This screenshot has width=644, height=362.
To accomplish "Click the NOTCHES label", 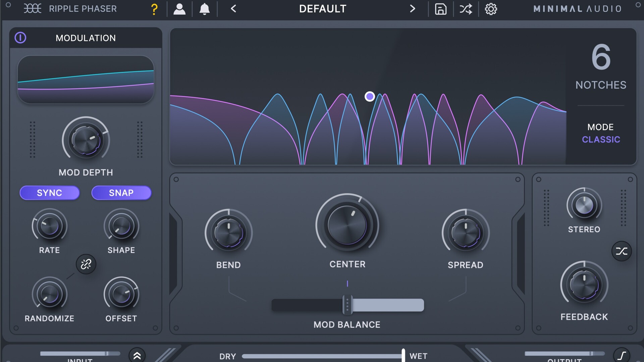I will click(601, 85).
